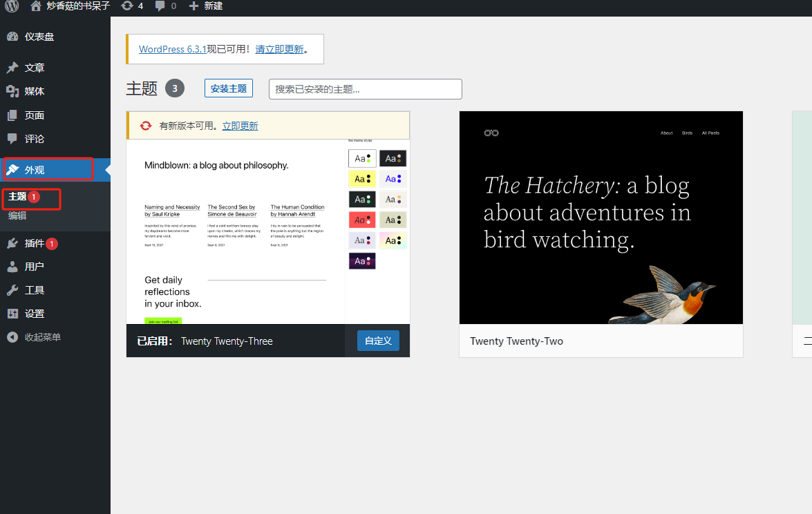Image resolution: width=812 pixels, height=514 pixels.
Task: Click the home icon beside site name
Action: (x=36, y=6)
